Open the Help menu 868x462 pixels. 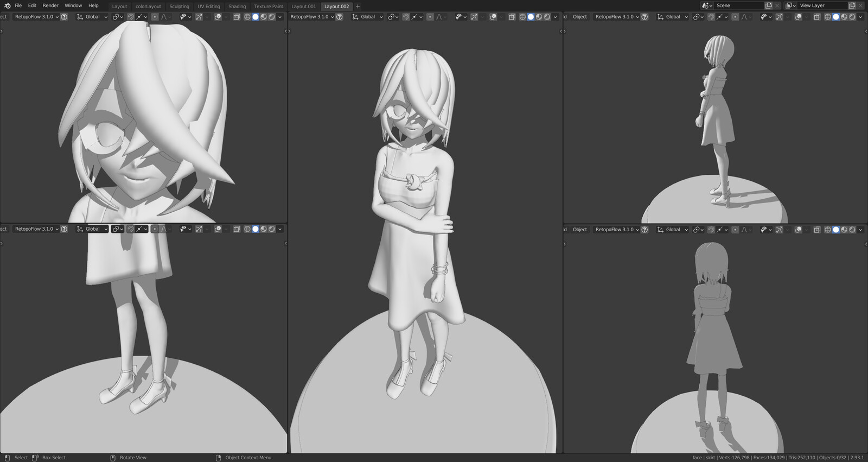pyautogui.click(x=93, y=5)
